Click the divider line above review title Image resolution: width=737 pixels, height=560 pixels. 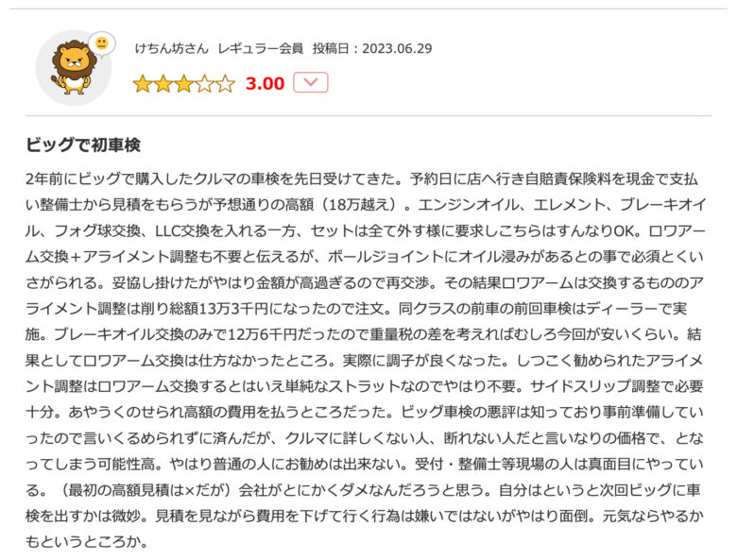point(368,116)
